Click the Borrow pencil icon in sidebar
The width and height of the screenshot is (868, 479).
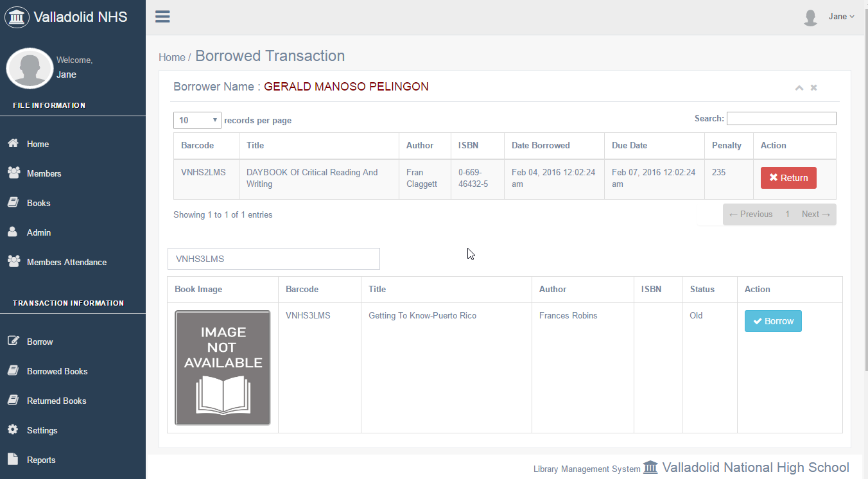point(13,342)
